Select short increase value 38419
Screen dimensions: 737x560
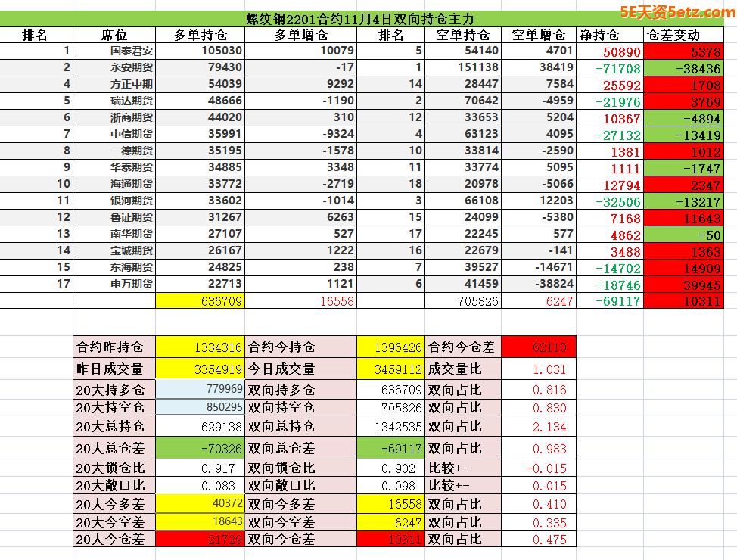pos(539,67)
